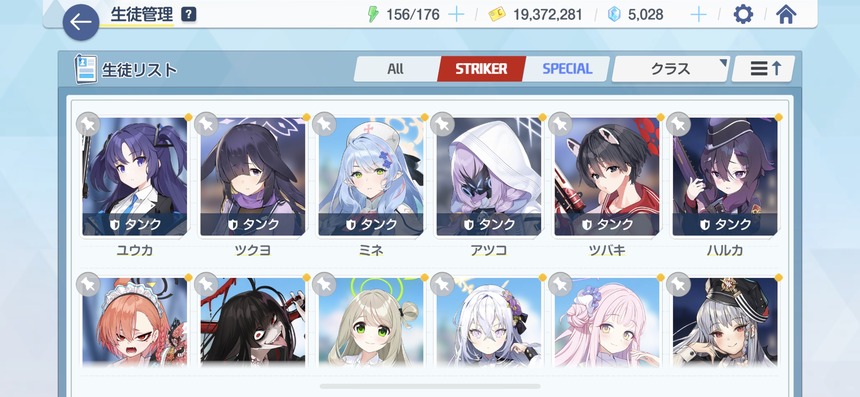Screen dimensions: 860x397
Task: Add energy with plus beside 156/176
Action: tap(456, 14)
